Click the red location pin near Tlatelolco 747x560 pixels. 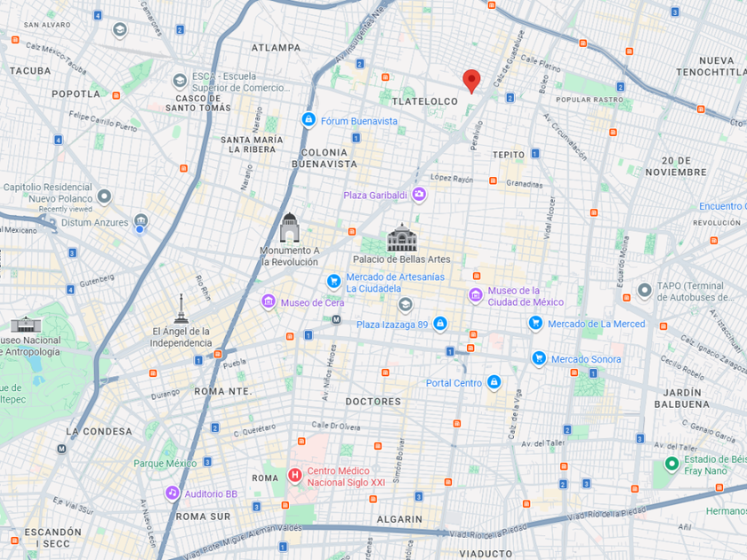471,81
